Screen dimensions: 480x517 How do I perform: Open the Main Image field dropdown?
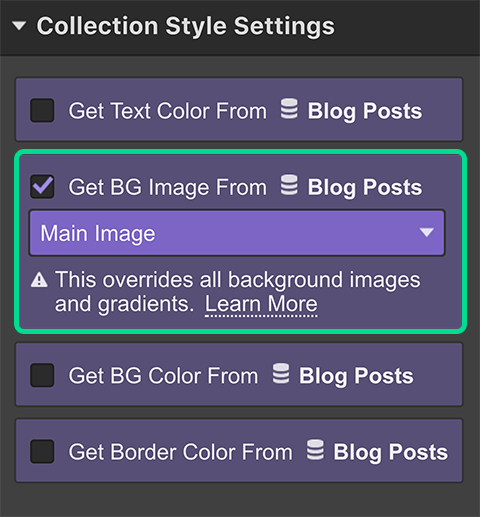click(x=237, y=233)
